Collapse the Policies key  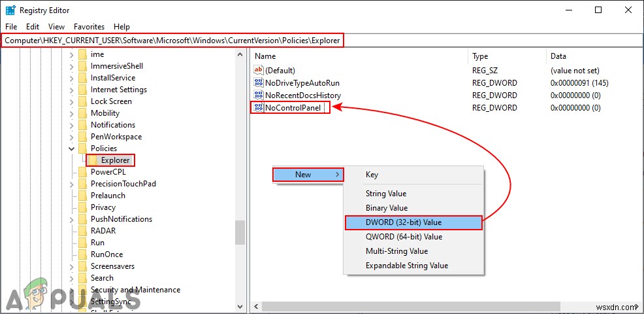[x=72, y=148]
